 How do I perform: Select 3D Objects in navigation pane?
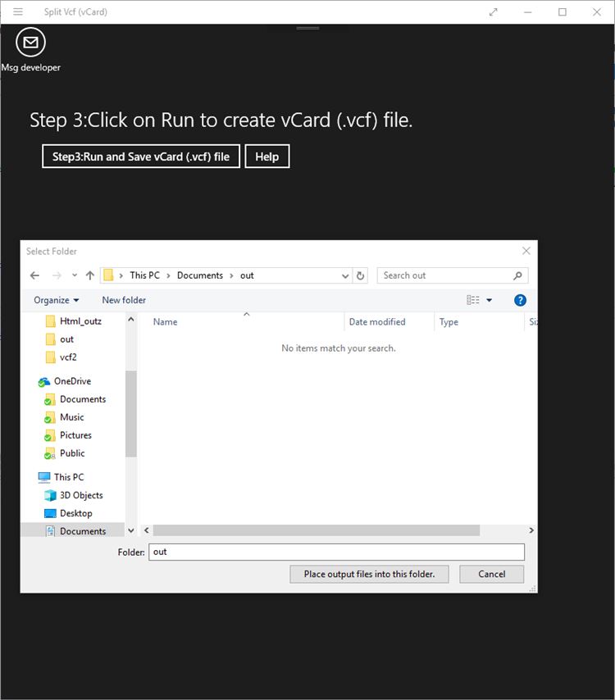point(81,495)
